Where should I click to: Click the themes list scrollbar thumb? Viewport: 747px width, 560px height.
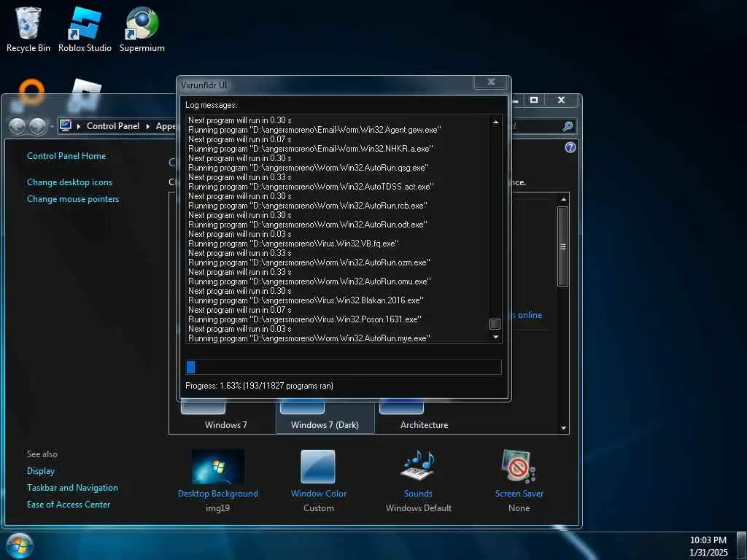click(x=562, y=246)
